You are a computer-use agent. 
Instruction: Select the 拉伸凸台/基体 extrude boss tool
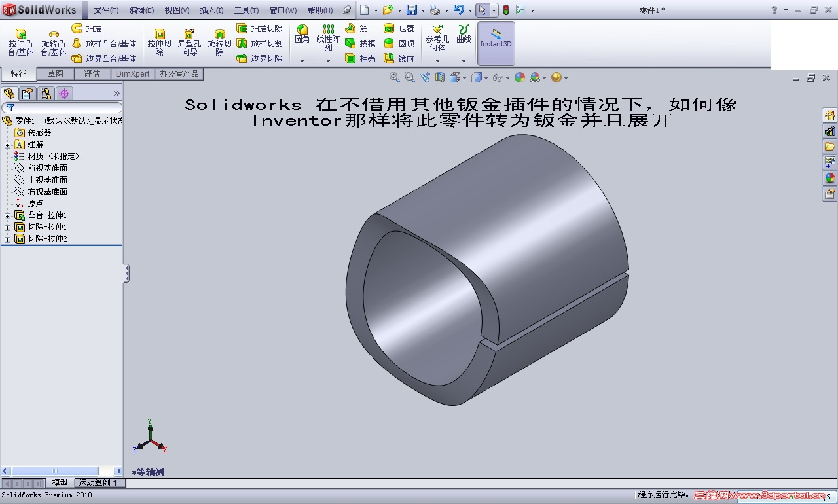coord(20,42)
